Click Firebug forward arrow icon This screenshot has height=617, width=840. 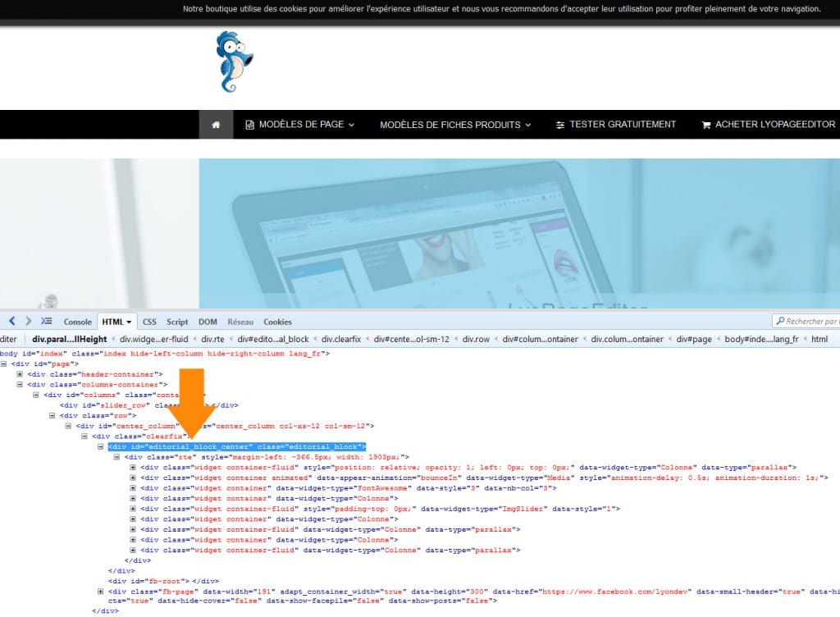[29, 322]
